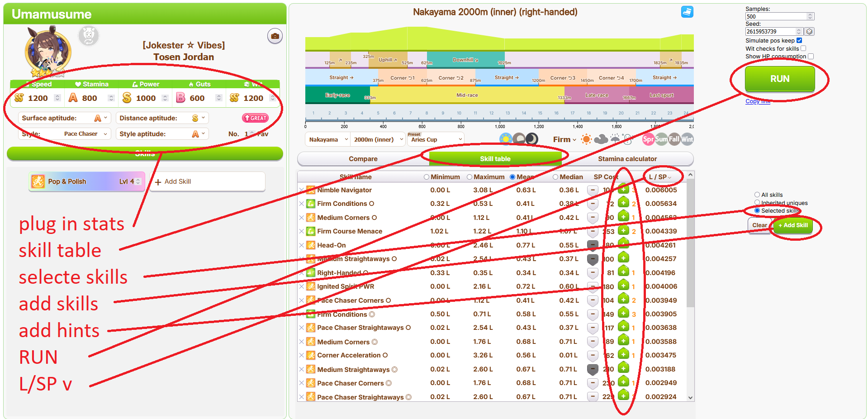This screenshot has height=419, width=868.
Task: Select the Maximum column radio button
Action: 470,177
